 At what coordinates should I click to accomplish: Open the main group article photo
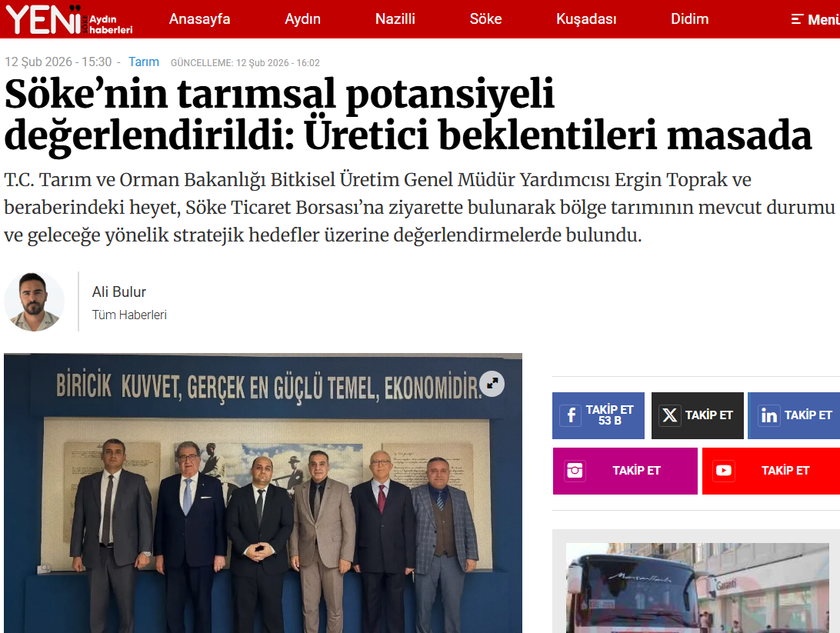tap(263, 493)
